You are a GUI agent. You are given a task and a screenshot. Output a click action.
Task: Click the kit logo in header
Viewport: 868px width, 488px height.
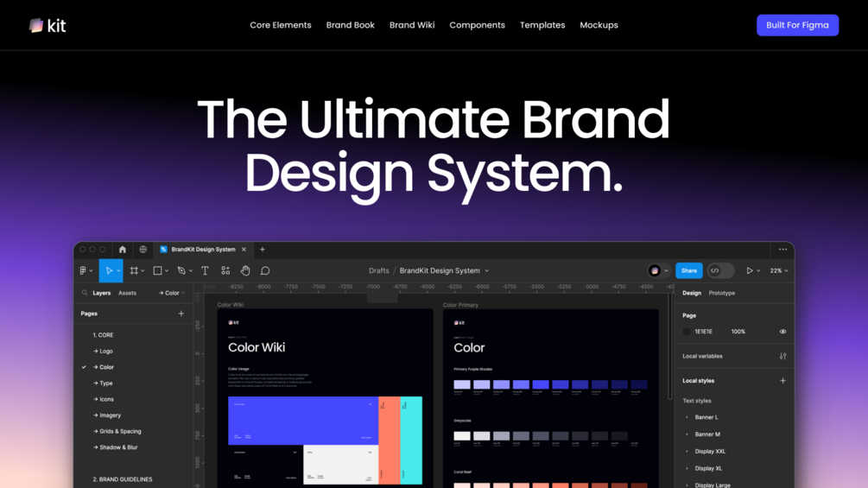[x=48, y=25]
